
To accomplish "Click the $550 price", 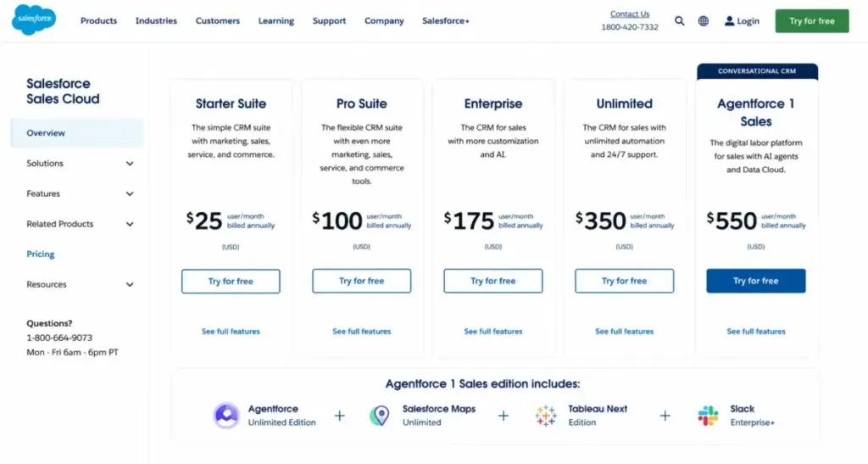I will pyautogui.click(x=732, y=221).
